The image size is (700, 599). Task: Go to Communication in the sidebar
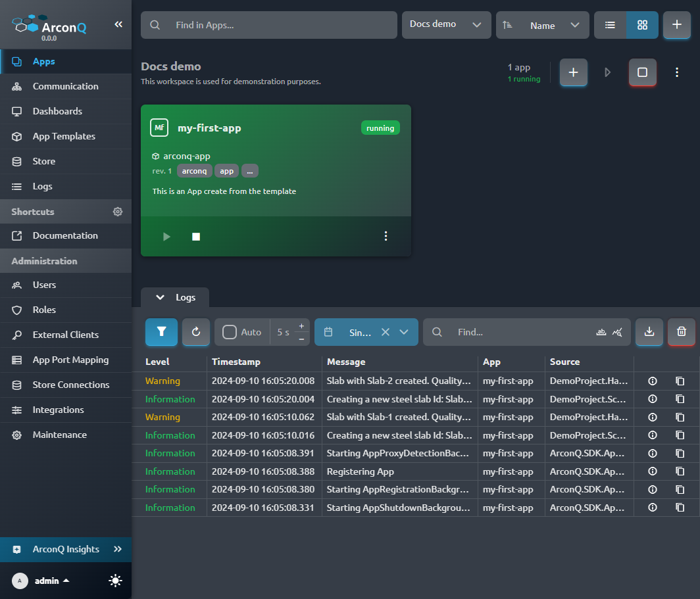coord(66,87)
